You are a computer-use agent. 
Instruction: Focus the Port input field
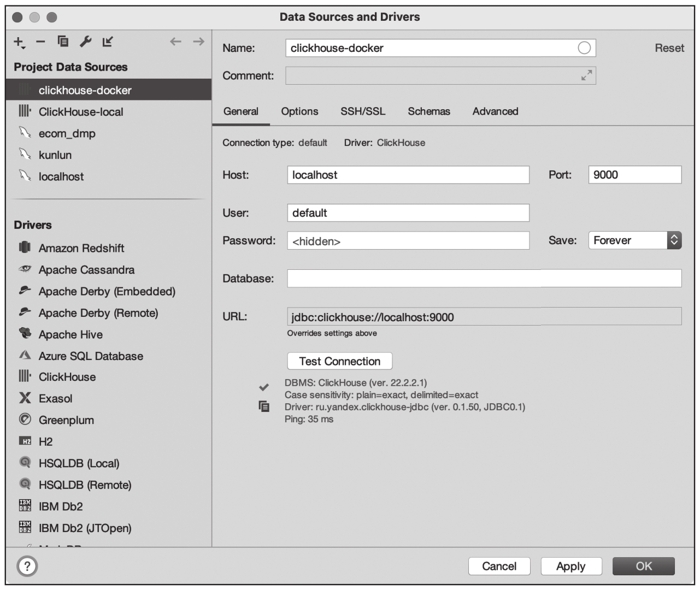click(x=635, y=175)
